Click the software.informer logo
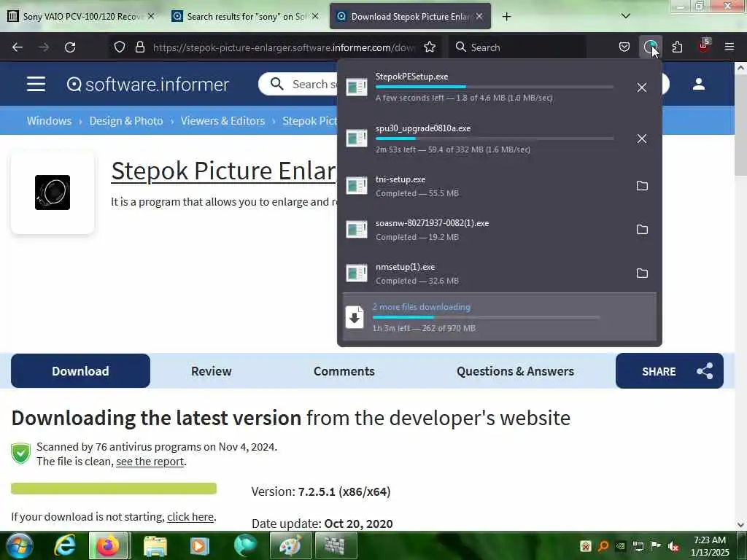The width and height of the screenshot is (747, 560). [x=147, y=85]
